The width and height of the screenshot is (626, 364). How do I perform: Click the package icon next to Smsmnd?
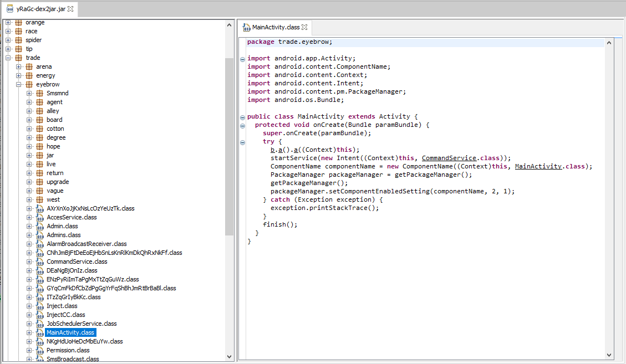click(40, 93)
